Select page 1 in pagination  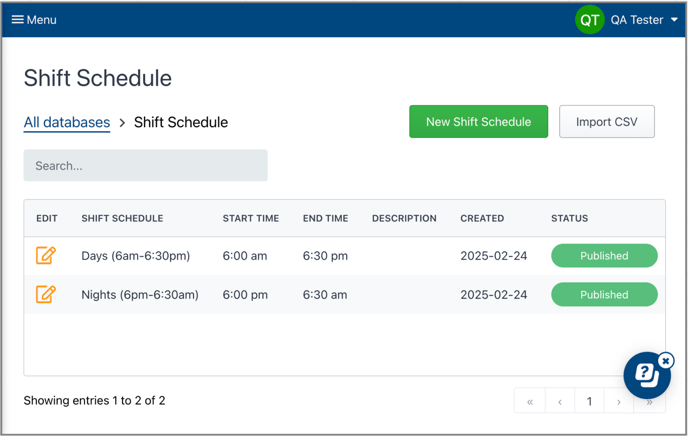coord(589,401)
